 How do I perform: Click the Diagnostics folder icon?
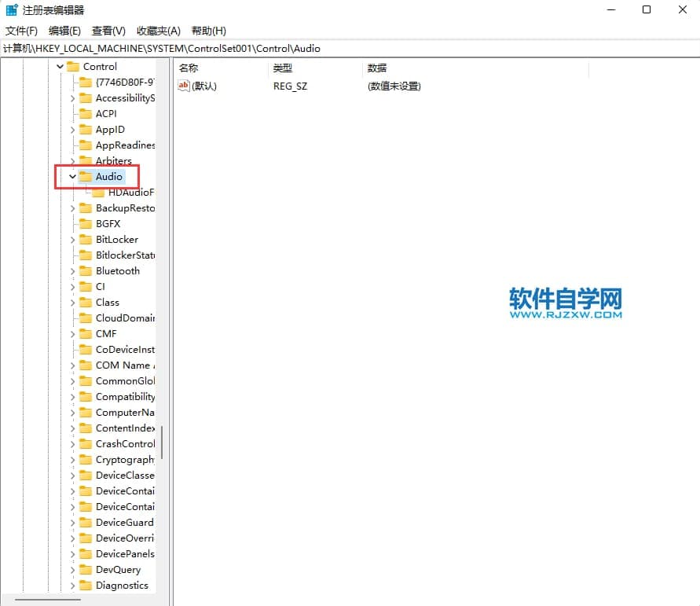(x=86, y=586)
